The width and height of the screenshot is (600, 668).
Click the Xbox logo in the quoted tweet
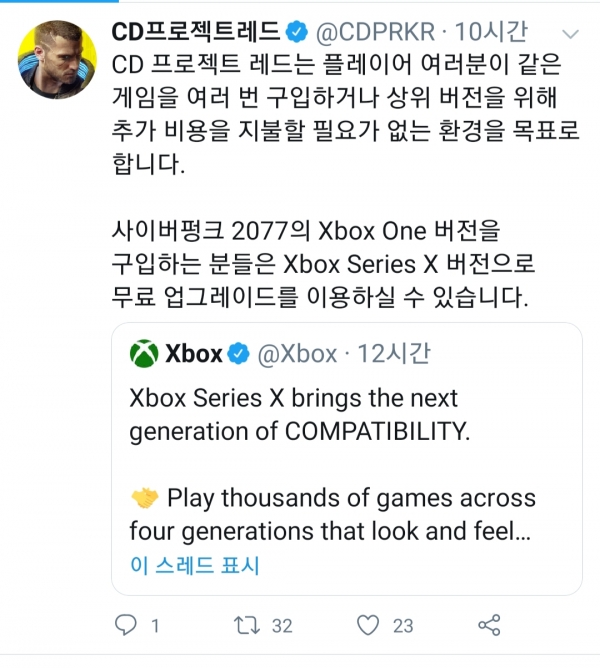click(143, 353)
